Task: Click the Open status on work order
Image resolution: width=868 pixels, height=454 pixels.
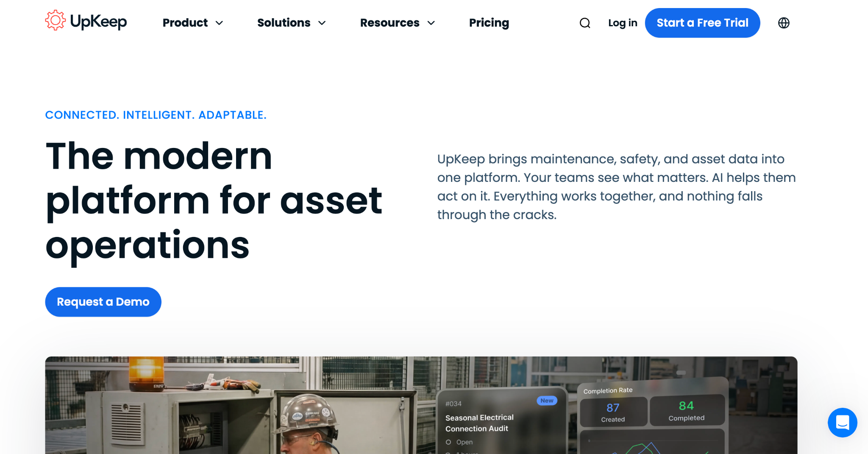Action: [459, 442]
